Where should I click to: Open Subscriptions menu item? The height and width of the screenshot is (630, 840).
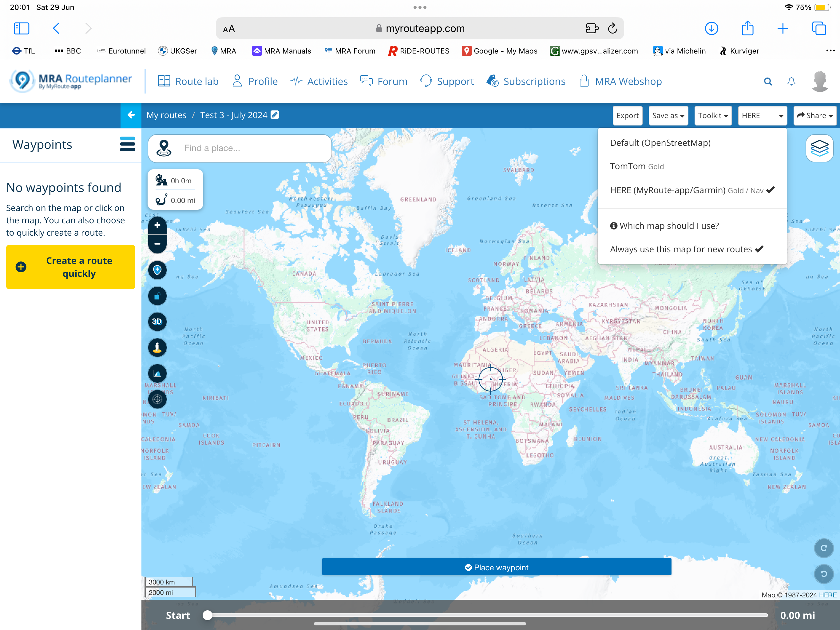click(526, 81)
